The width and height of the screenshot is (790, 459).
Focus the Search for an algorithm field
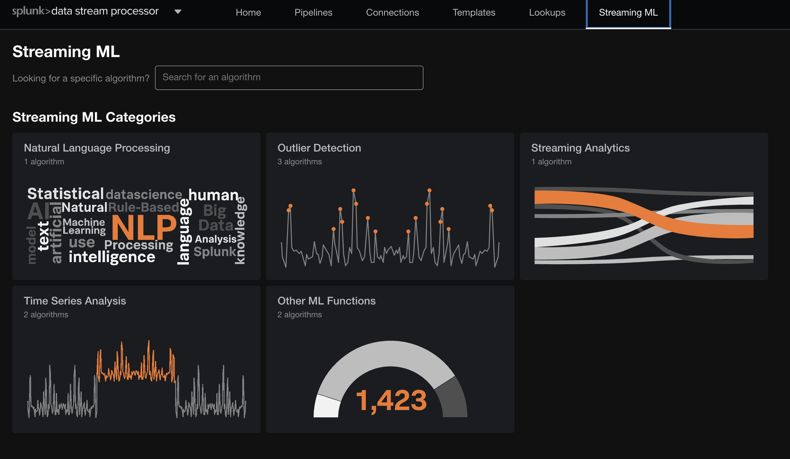click(x=289, y=78)
